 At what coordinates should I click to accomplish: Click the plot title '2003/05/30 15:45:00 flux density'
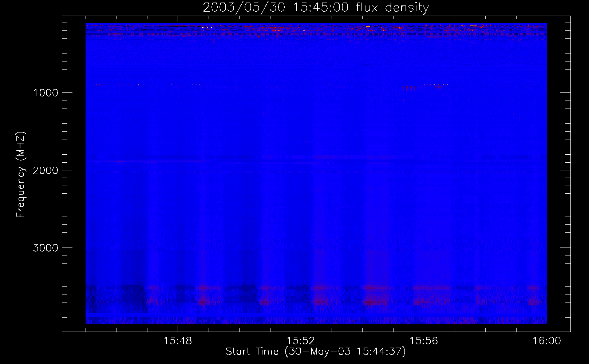316,8
